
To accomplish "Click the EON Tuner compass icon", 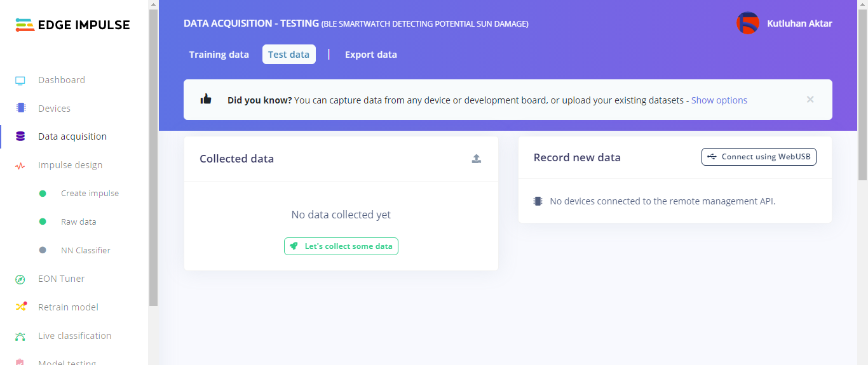I will pyautogui.click(x=20, y=279).
